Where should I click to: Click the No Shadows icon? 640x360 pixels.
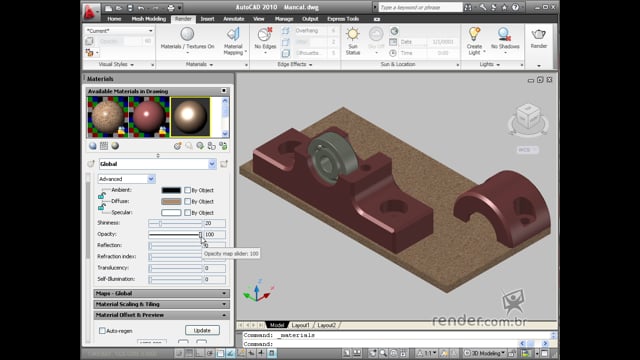pyautogui.click(x=505, y=34)
